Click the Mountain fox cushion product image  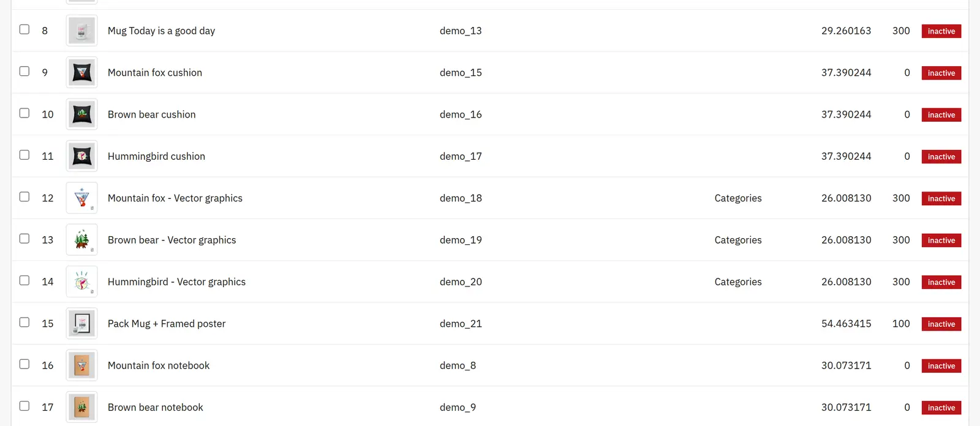[81, 72]
